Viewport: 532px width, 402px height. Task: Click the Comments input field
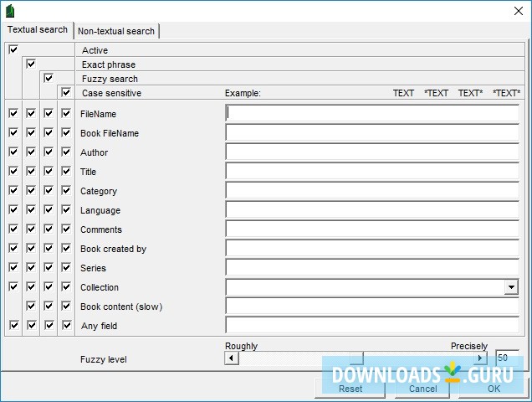coord(372,229)
